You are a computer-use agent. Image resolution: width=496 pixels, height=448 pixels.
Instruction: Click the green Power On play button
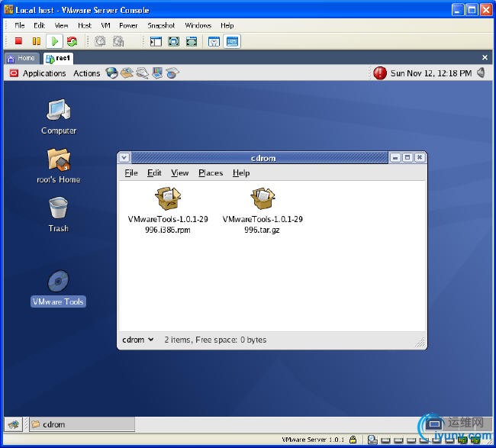(54, 41)
